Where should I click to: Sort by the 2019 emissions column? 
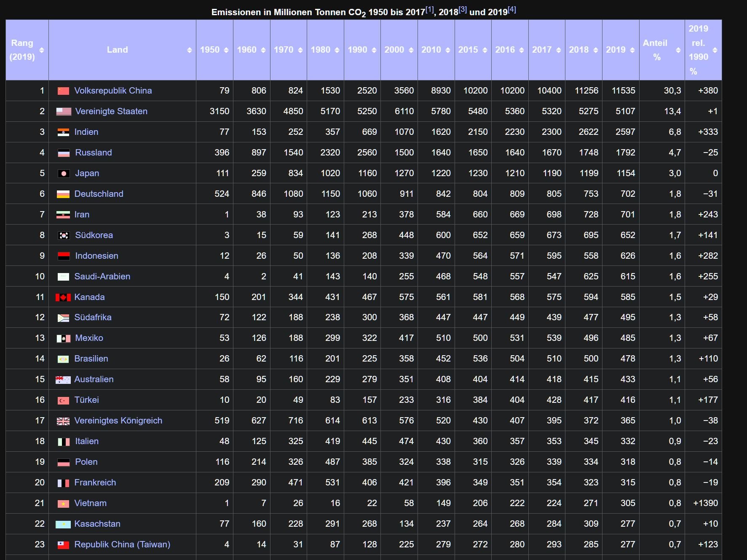point(632,50)
